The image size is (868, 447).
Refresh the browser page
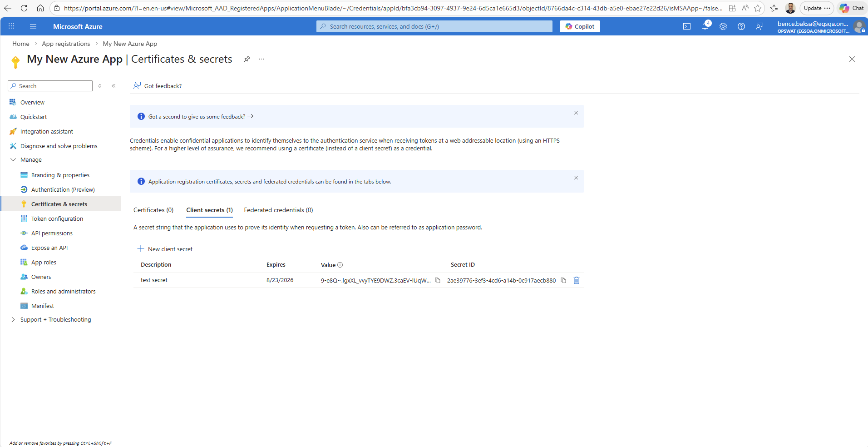[24, 8]
